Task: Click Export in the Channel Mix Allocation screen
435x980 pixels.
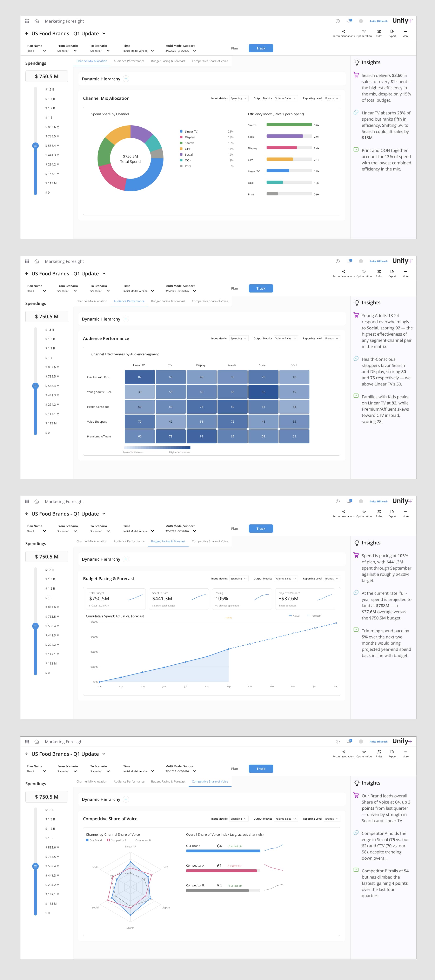Action: [x=392, y=33]
